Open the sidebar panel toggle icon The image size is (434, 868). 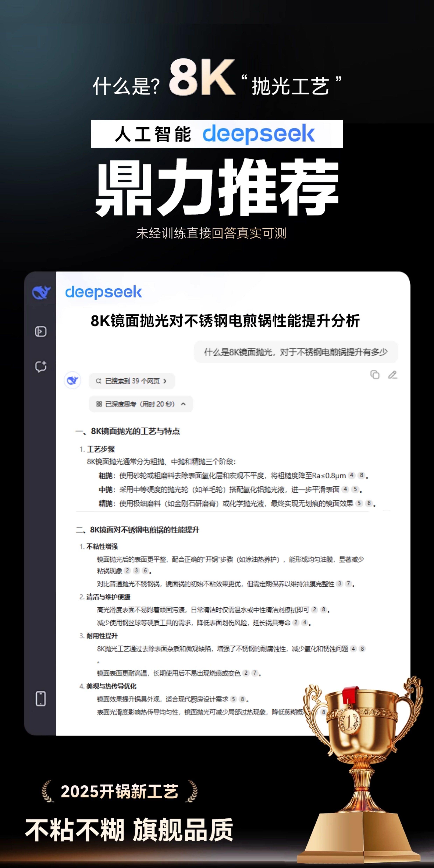(x=41, y=332)
